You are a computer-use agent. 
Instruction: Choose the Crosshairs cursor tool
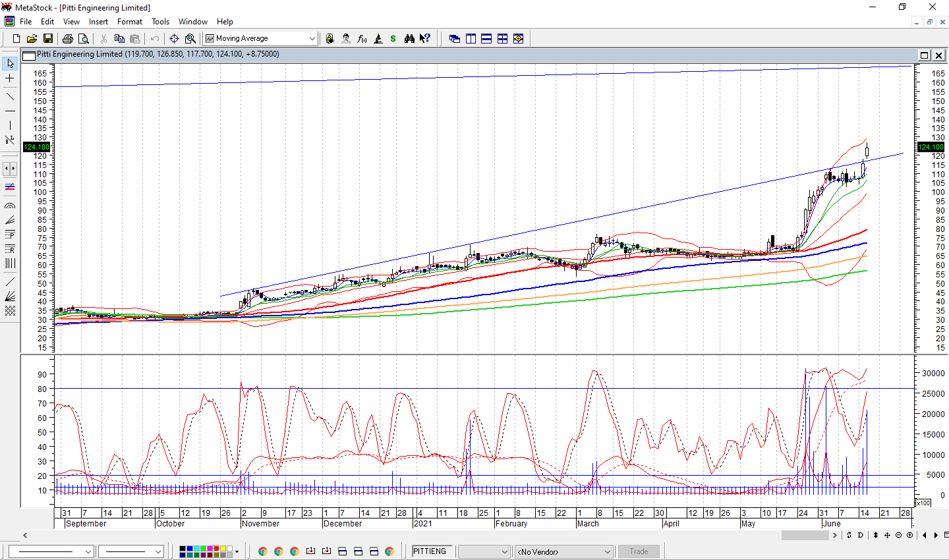(10, 78)
